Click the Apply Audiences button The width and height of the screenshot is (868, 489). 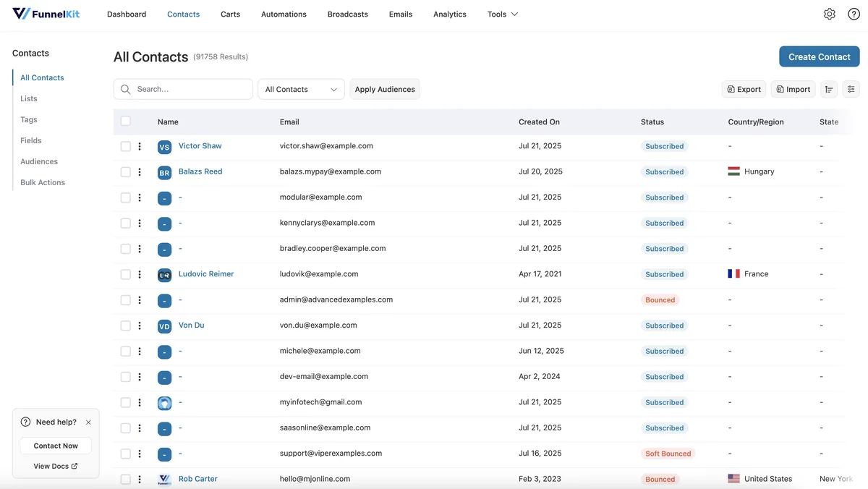385,89
